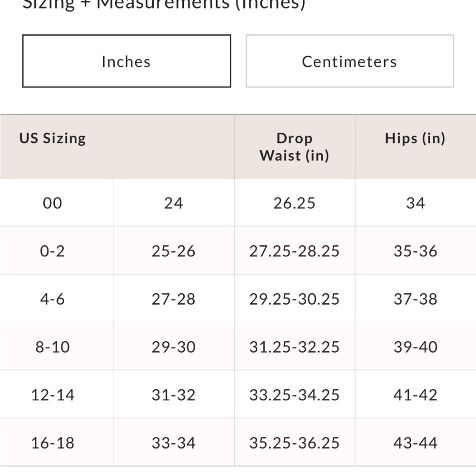Switch units to Inches
476x476 pixels.
[127, 61]
